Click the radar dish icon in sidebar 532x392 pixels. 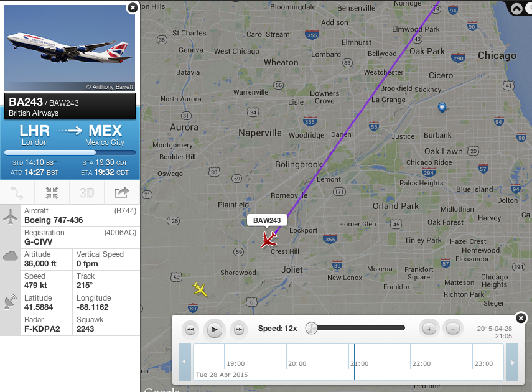pyautogui.click(x=10, y=302)
